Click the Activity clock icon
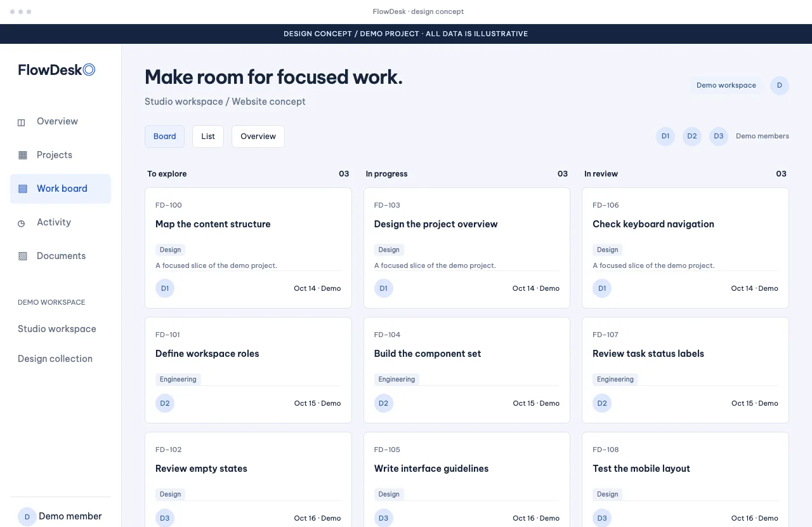812x527 pixels. coord(22,223)
